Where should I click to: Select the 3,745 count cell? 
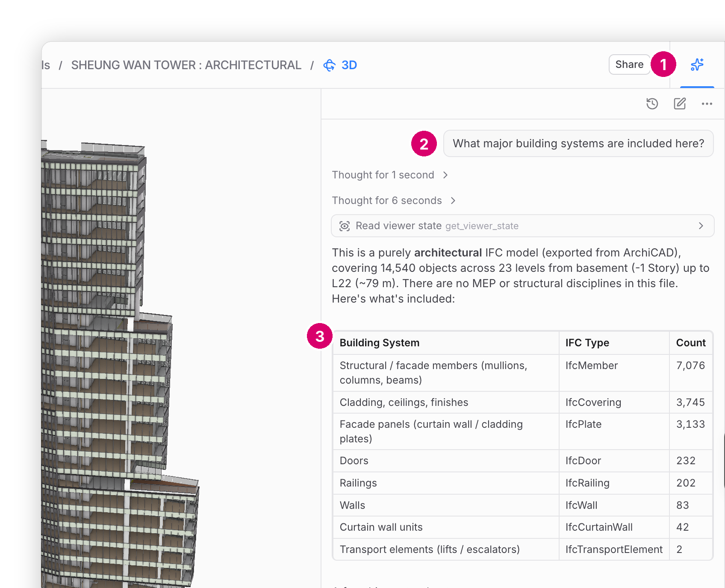tap(690, 402)
